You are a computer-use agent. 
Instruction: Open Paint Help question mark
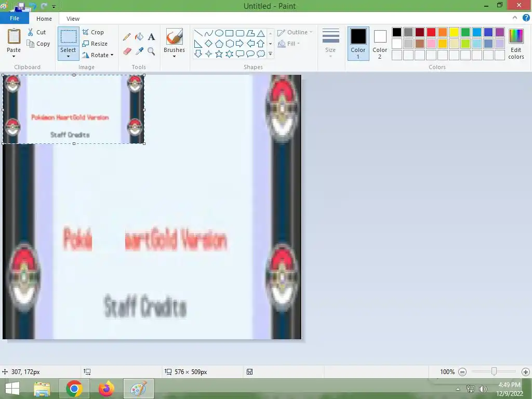[x=526, y=18]
